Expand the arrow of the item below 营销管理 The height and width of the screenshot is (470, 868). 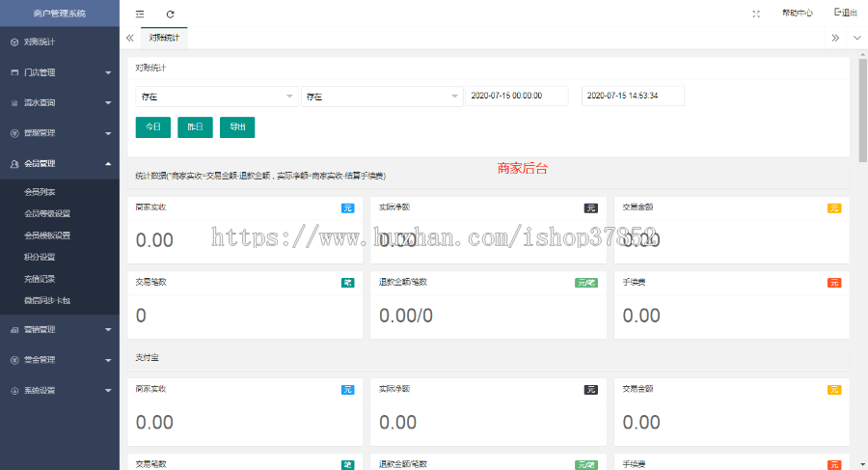(x=108, y=360)
